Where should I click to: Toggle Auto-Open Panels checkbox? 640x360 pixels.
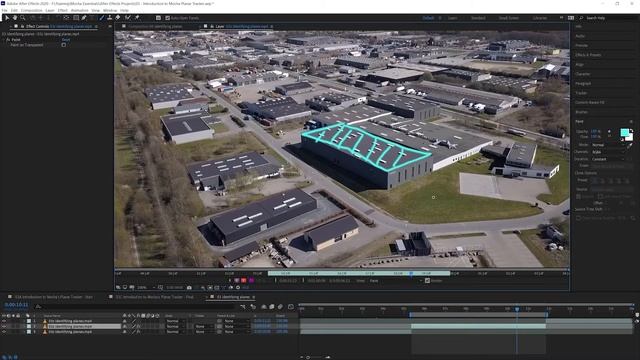click(167, 18)
